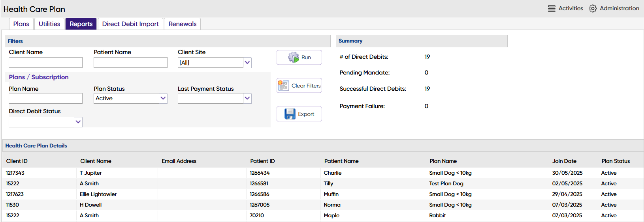Expand the Client Site dropdown
The width and height of the screenshot is (644, 222).
point(247,63)
